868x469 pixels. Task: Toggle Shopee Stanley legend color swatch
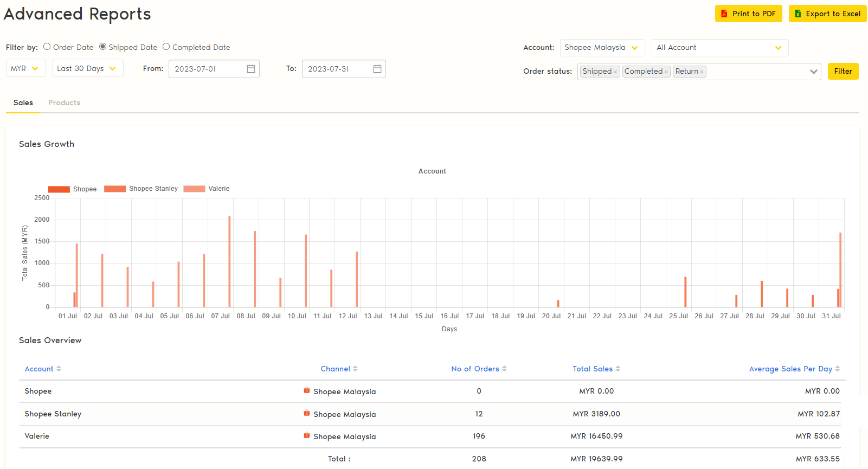pos(115,189)
